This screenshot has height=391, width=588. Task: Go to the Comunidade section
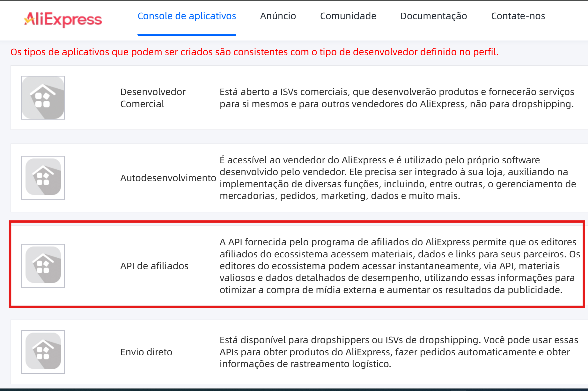coord(348,16)
